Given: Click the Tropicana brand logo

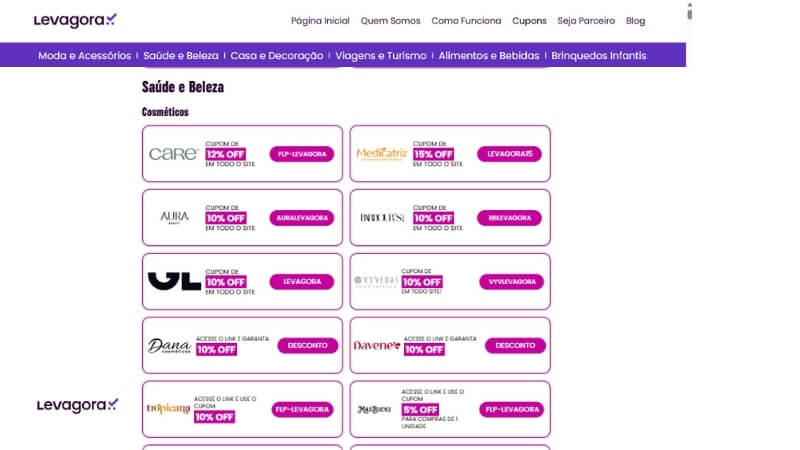Looking at the screenshot, I should [x=168, y=409].
